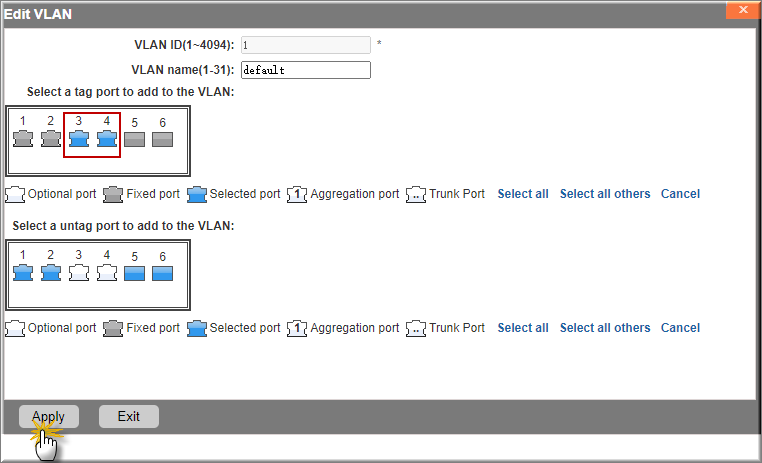Click the VLAN name input field
The width and height of the screenshot is (762, 463).
pyautogui.click(x=306, y=70)
